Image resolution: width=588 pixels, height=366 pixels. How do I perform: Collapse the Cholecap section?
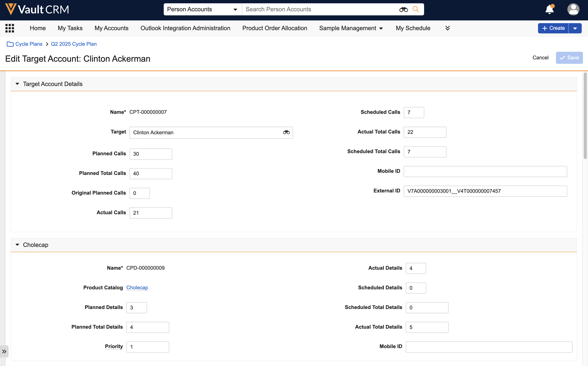coord(17,245)
